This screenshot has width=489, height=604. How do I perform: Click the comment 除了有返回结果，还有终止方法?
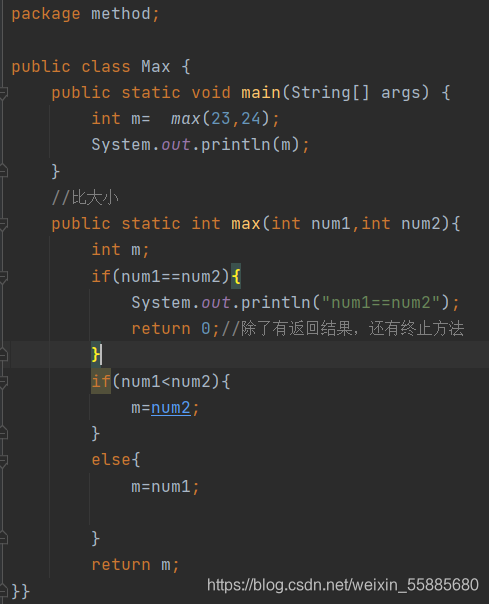[353, 329]
